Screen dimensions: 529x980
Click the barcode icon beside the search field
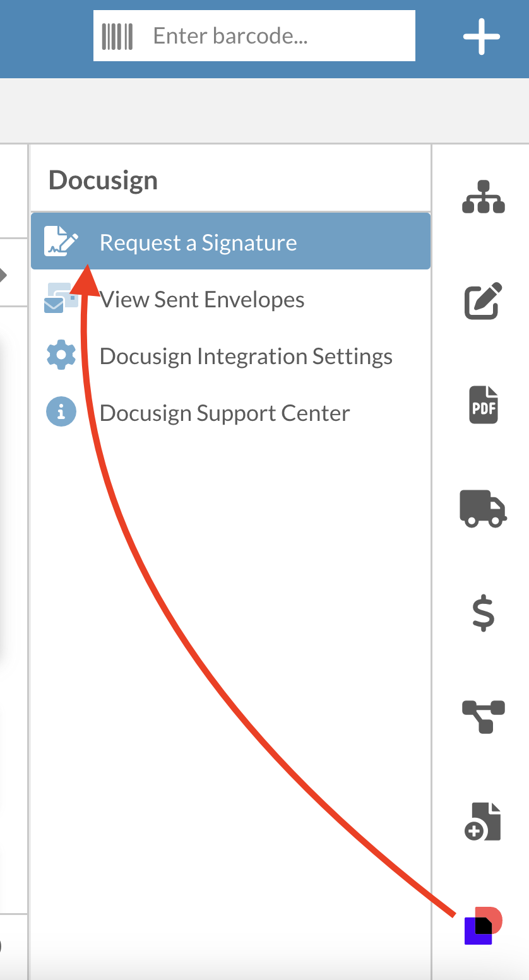[117, 36]
